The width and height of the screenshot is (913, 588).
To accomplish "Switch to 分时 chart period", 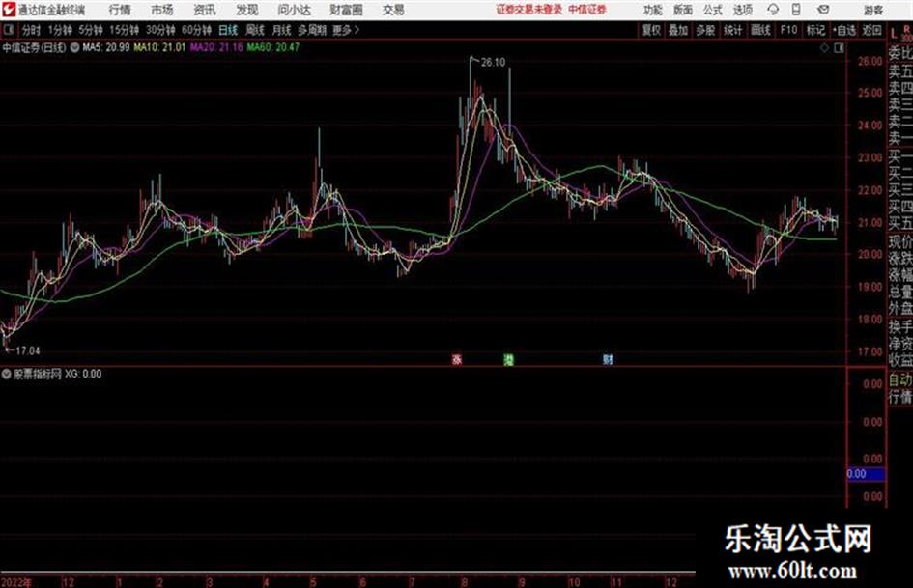I will [31, 30].
